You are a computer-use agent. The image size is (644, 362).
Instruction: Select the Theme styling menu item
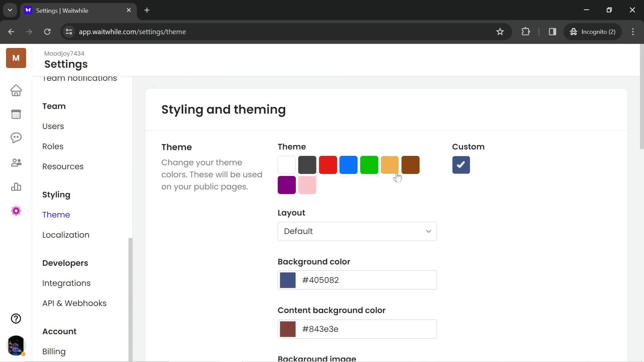[56, 215]
